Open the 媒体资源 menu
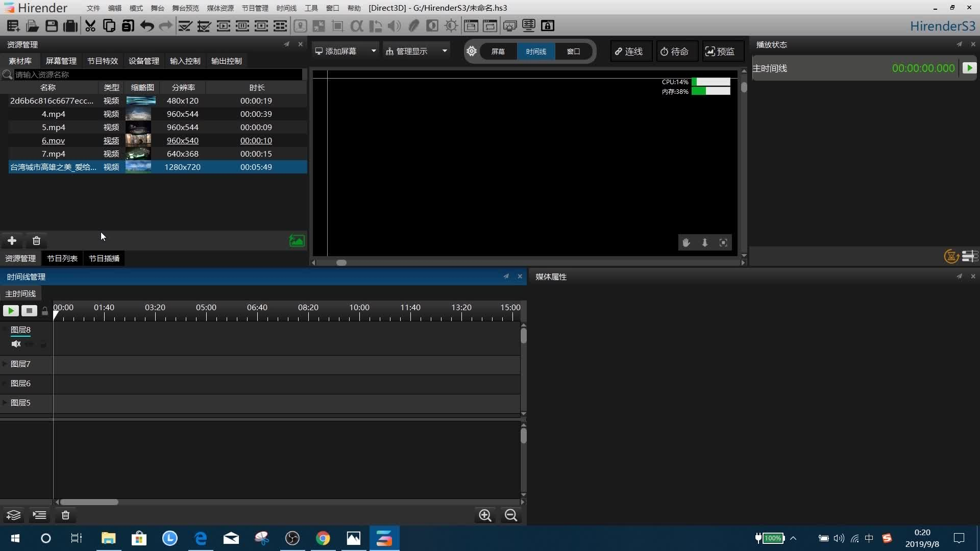 220,8
